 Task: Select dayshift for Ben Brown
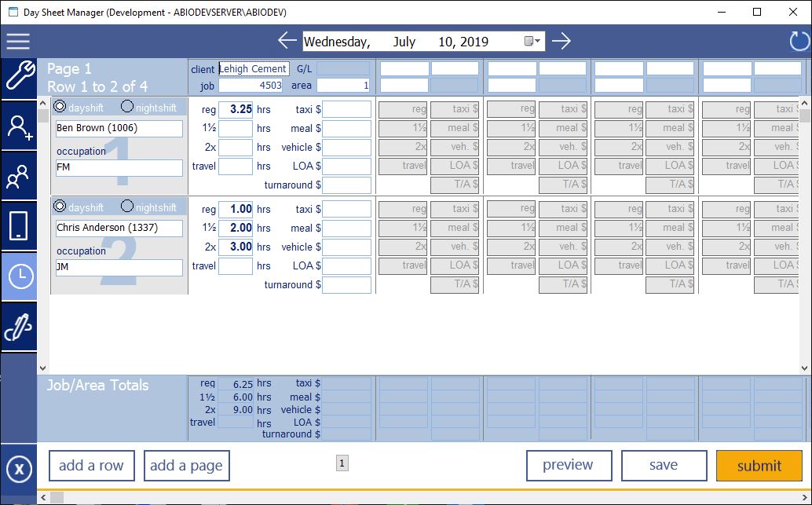(60, 106)
